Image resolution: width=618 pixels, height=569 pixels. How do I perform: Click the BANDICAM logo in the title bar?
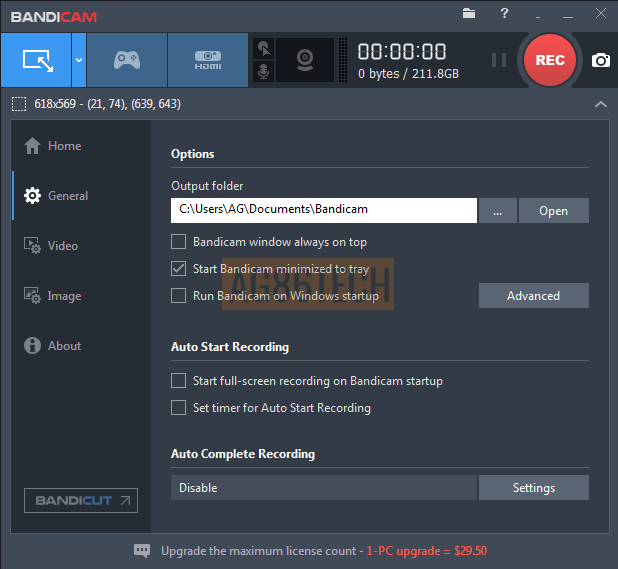pyautogui.click(x=54, y=17)
